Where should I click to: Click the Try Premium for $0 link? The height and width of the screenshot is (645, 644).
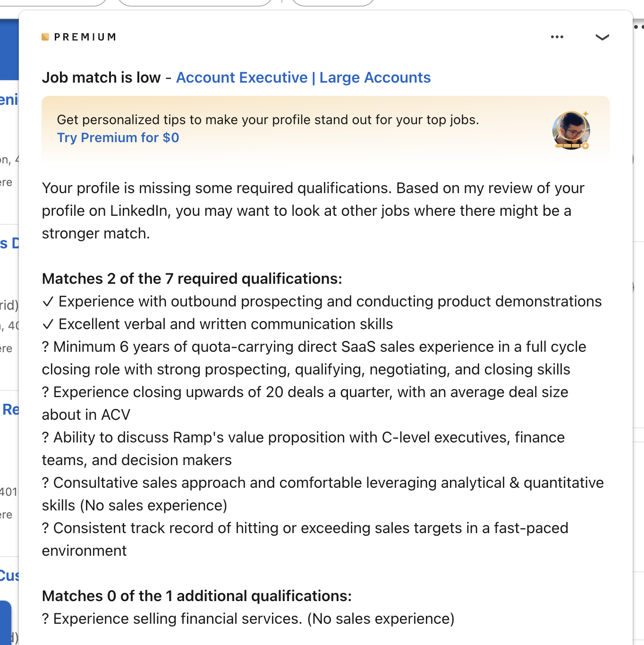(x=118, y=137)
